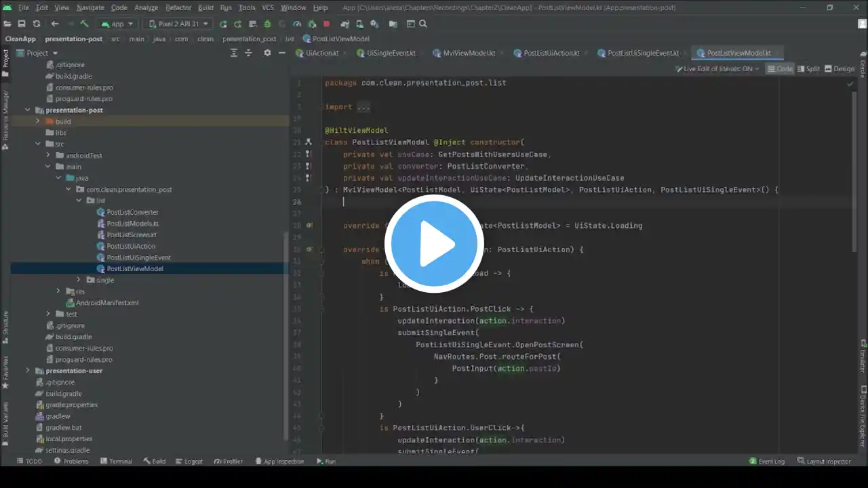The height and width of the screenshot is (488, 868).
Task: Click the Collapse All icon in Project panel
Action: pyautogui.click(x=248, y=53)
